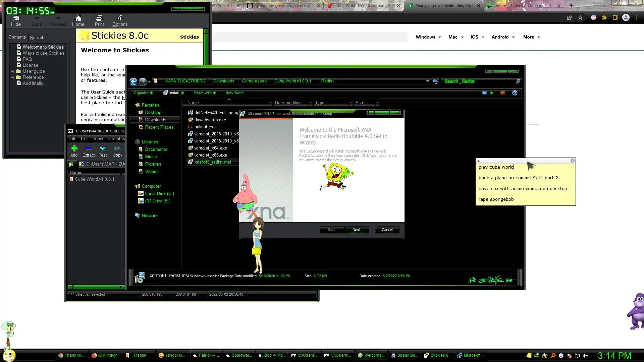Viewport: 644px width, 362px height.
Task: Switch to the Search tab in help
Action: coord(37,38)
